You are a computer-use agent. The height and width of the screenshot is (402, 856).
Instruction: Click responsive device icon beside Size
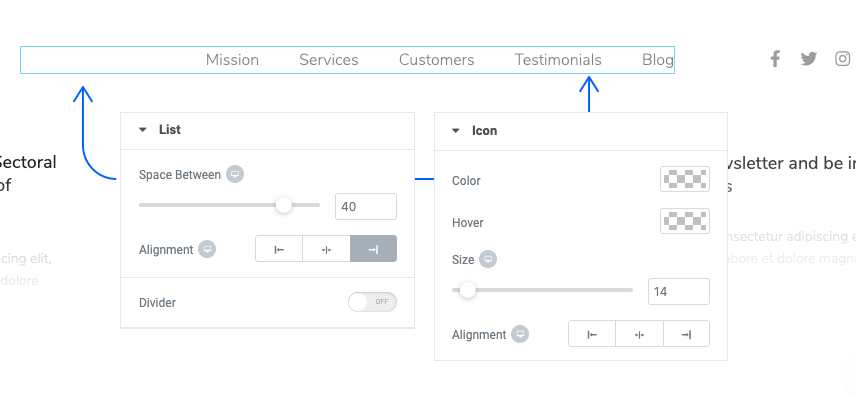pos(488,259)
